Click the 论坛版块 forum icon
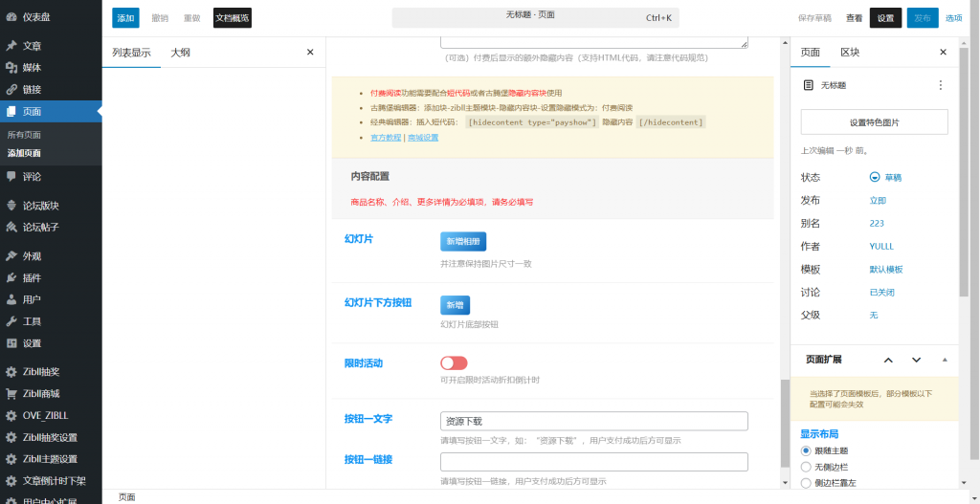980x504 pixels. pos(11,206)
